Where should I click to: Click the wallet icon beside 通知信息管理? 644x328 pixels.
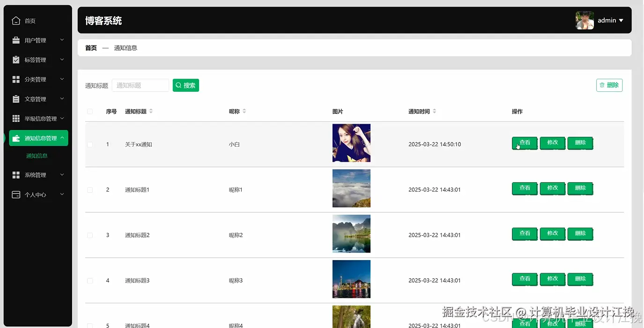(16, 138)
